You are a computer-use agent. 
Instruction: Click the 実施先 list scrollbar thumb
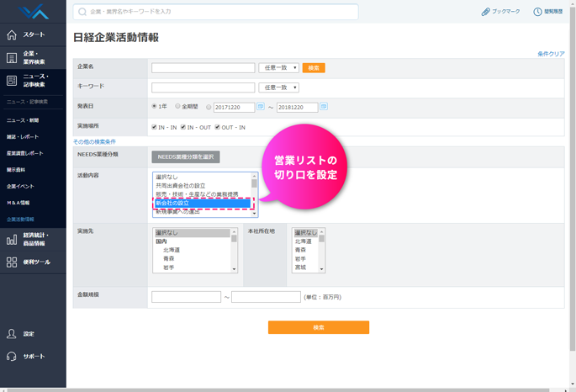tap(234, 238)
